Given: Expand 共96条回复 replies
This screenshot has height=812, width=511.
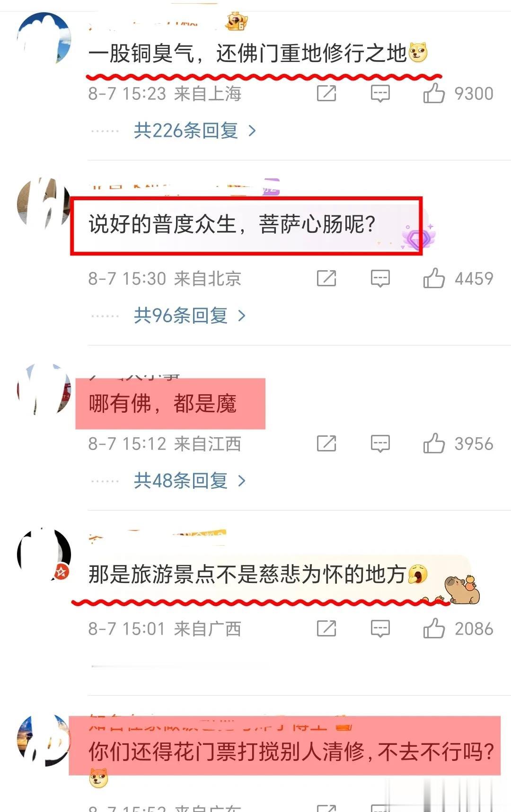Looking at the screenshot, I should (190, 315).
